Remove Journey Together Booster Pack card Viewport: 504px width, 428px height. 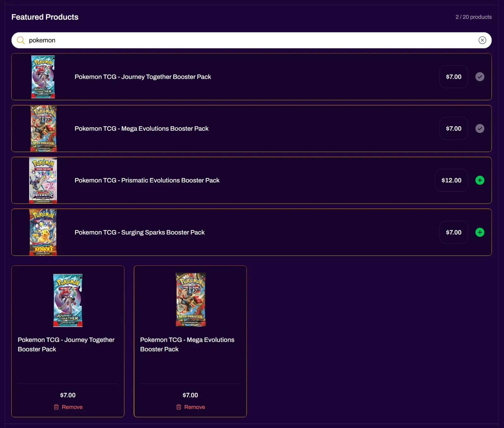coord(68,407)
